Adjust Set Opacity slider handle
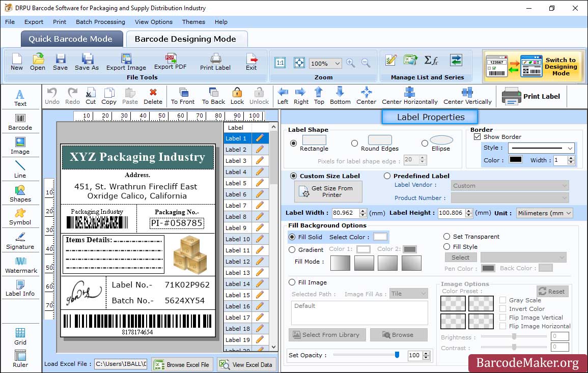 point(397,355)
